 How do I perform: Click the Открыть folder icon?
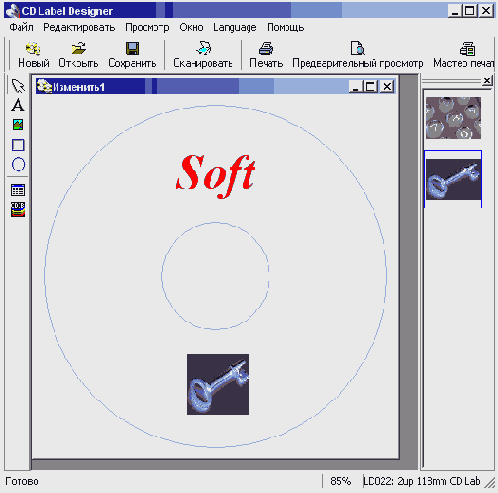pos(79,49)
